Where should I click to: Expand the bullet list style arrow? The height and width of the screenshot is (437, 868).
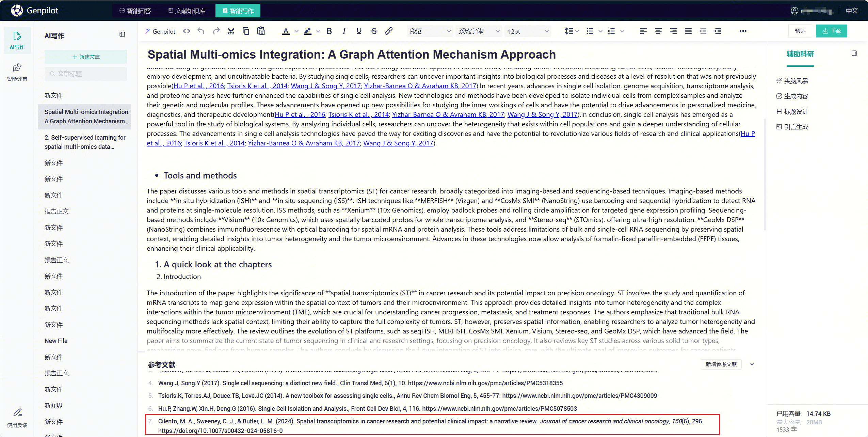[x=600, y=31]
